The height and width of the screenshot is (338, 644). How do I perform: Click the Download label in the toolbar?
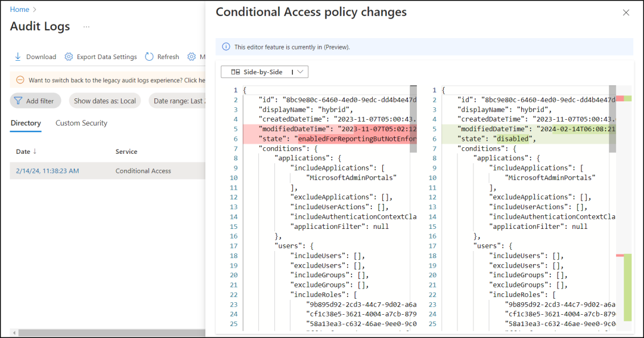pos(41,57)
